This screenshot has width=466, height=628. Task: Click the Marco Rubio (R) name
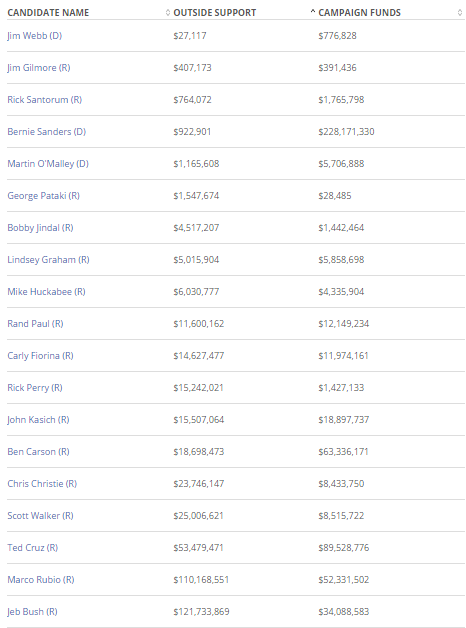click(41, 580)
